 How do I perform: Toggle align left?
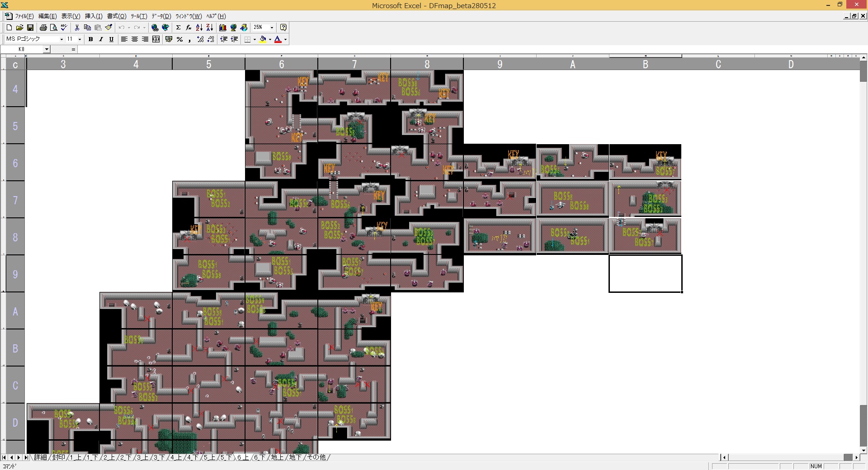[x=124, y=39]
